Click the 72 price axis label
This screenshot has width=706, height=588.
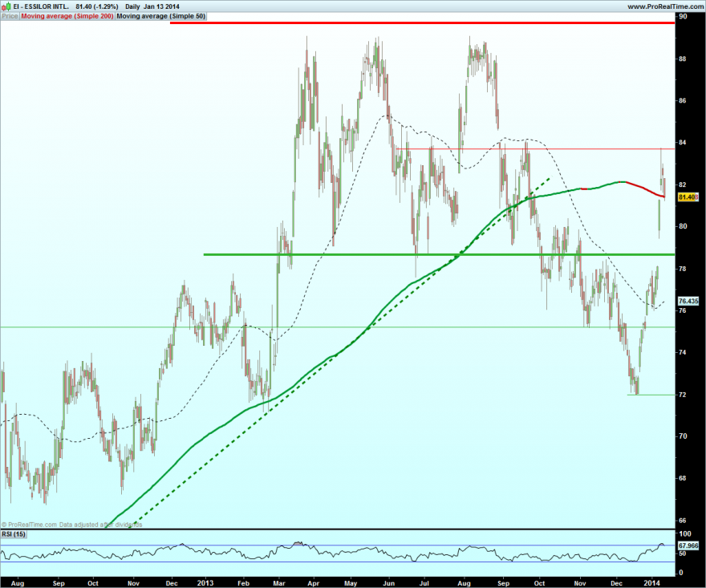click(683, 395)
